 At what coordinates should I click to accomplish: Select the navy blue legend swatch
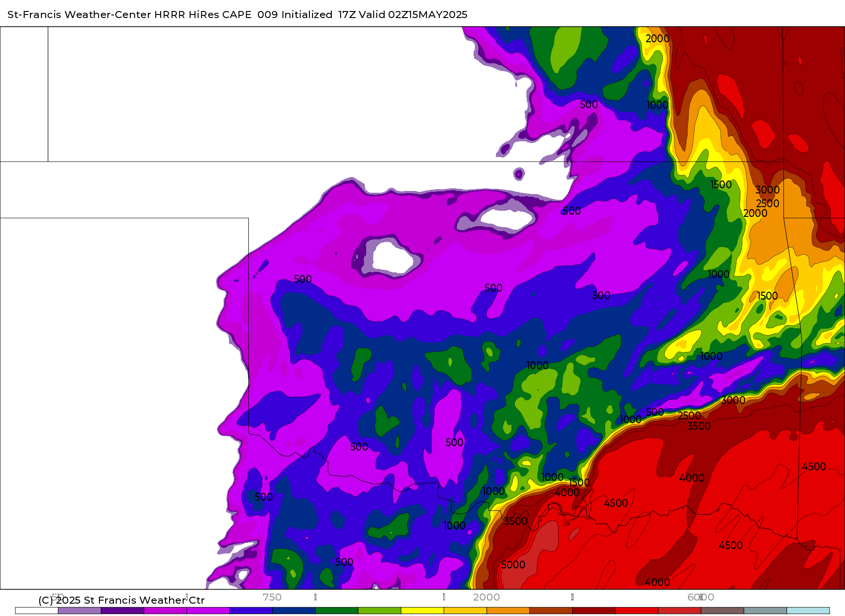[x=294, y=610]
